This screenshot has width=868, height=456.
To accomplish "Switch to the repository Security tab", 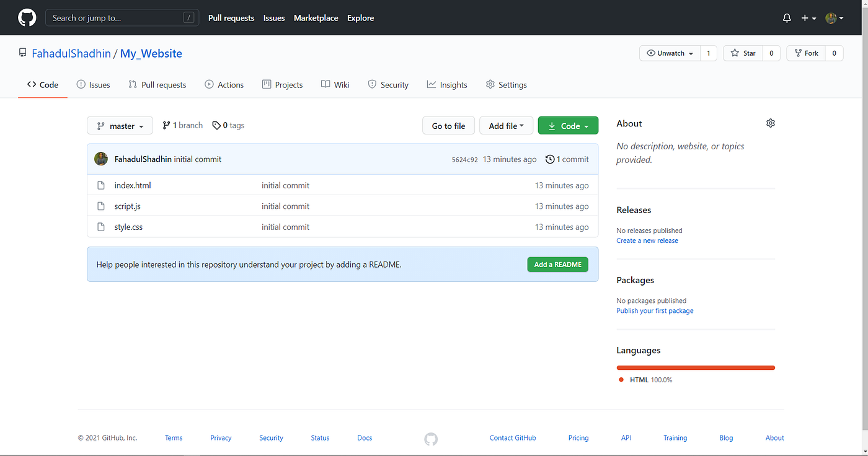I will click(388, 85).
